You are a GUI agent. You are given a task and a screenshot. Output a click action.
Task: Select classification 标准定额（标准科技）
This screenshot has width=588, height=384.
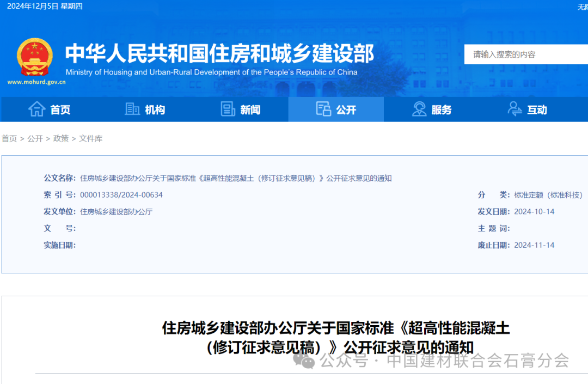tap(548, 195)
